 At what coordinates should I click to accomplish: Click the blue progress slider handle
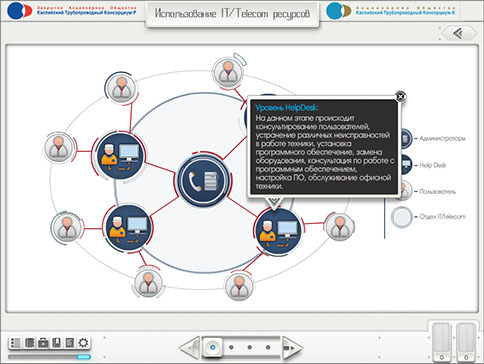[83, 357]
